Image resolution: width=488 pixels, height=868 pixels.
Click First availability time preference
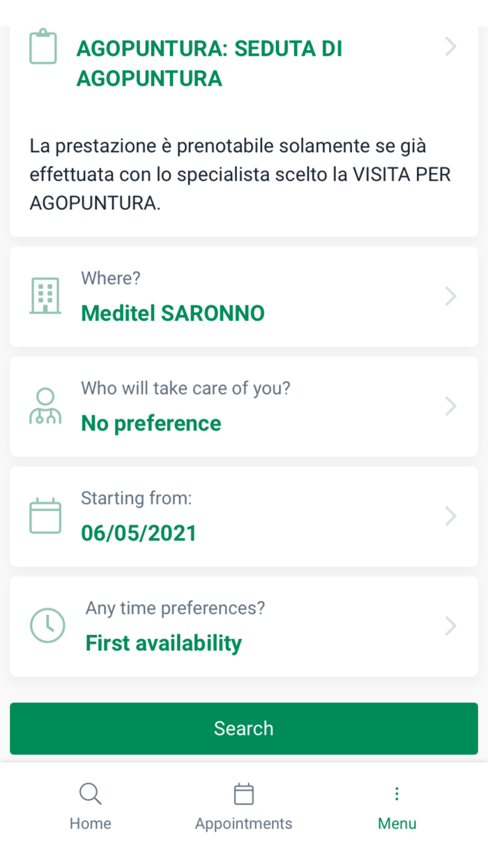pyautogui.click(x=163, y=643)
